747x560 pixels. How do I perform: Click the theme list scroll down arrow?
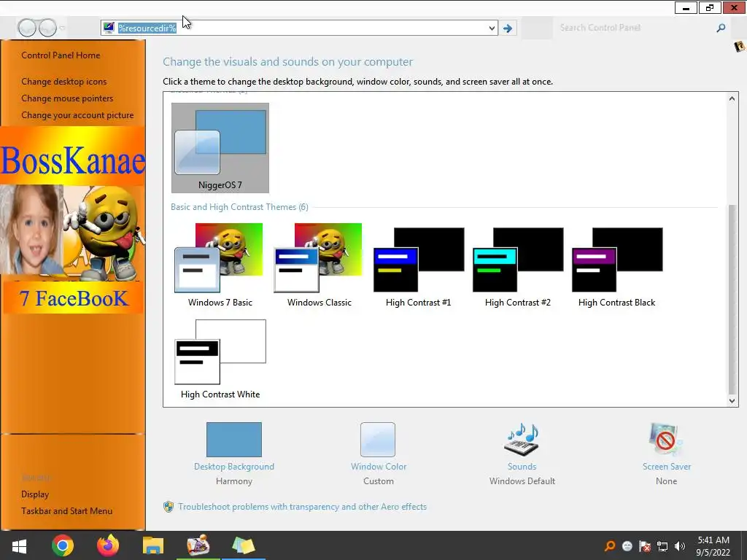732,401
